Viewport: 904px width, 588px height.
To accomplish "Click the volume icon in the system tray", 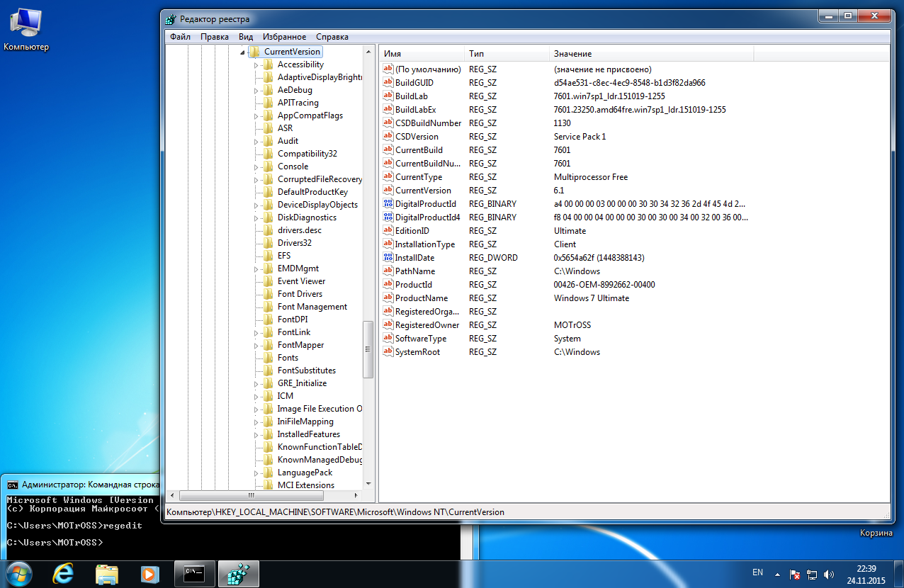I will (829, 573).
